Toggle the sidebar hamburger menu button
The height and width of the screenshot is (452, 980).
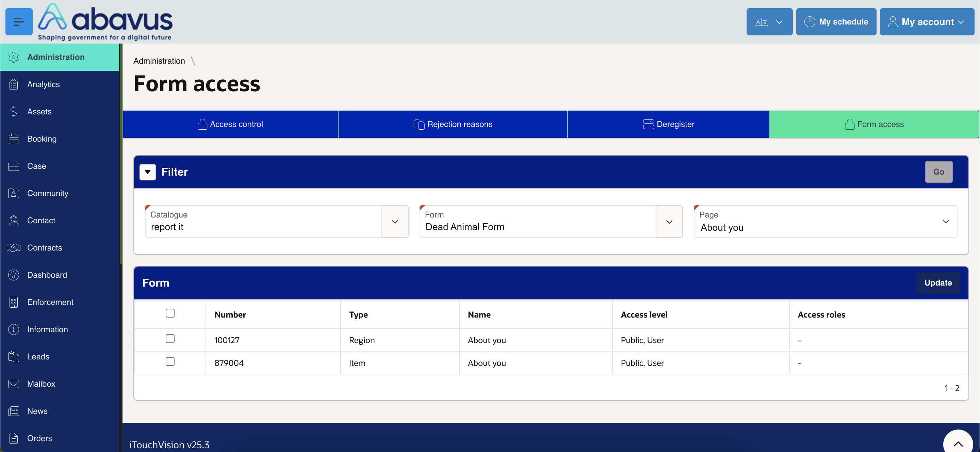(19, 22)
